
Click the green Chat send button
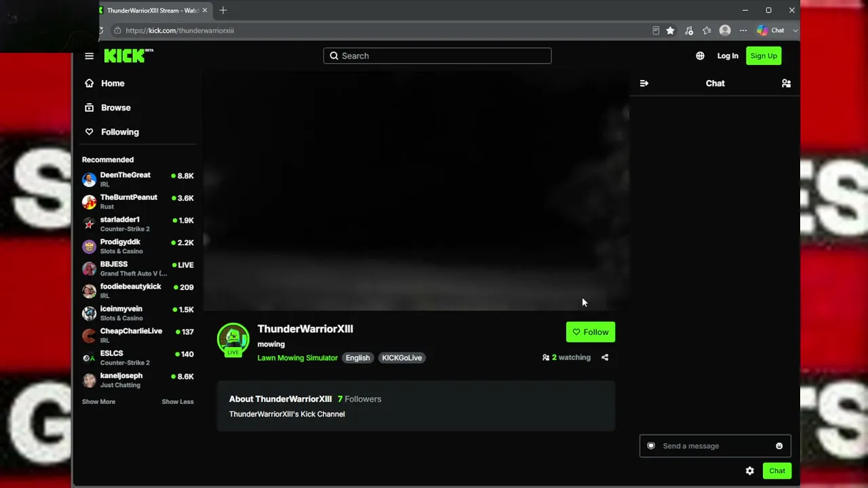(x=777, y=471)
